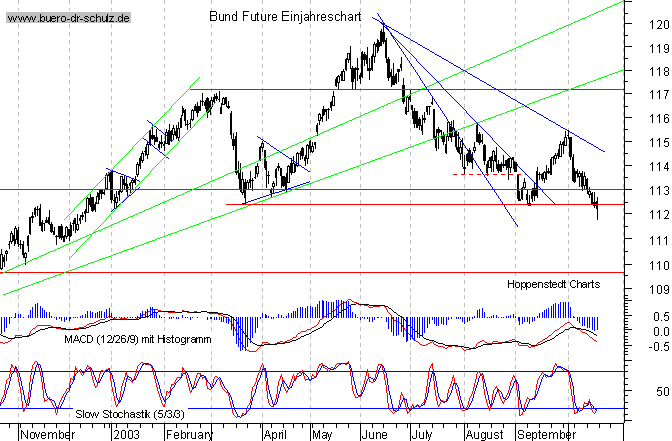Click the November label on time axis
The image size is (672, 441).
[x=47, y=435]
